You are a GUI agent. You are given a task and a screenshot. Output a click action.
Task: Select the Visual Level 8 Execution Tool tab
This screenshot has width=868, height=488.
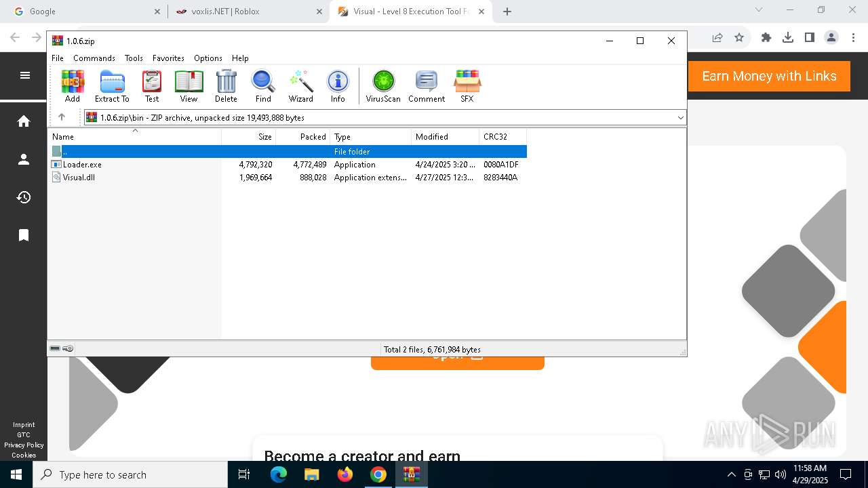pos(411,12)
